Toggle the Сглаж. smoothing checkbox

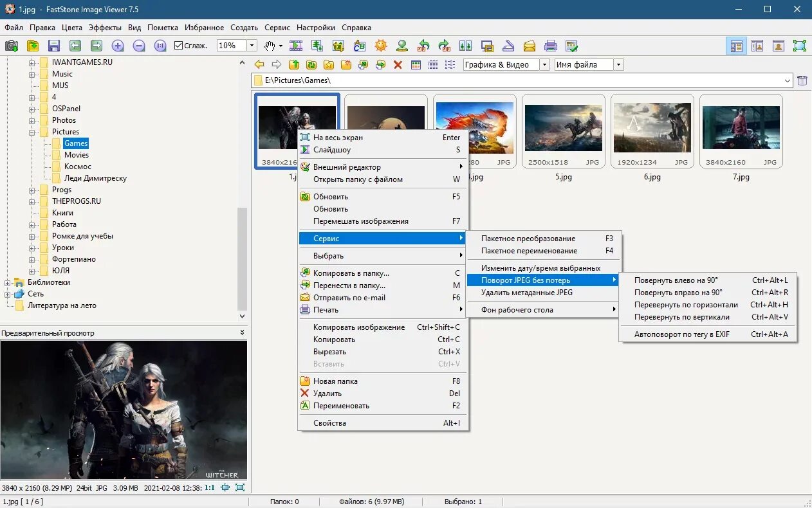[179, 46]
